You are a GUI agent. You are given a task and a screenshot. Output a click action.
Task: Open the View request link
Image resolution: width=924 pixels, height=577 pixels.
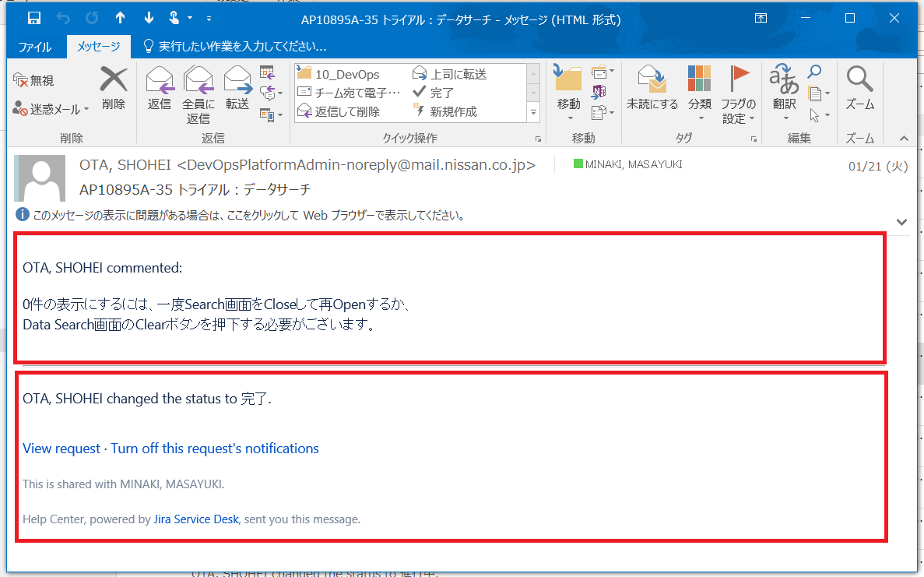click(61, 449)
